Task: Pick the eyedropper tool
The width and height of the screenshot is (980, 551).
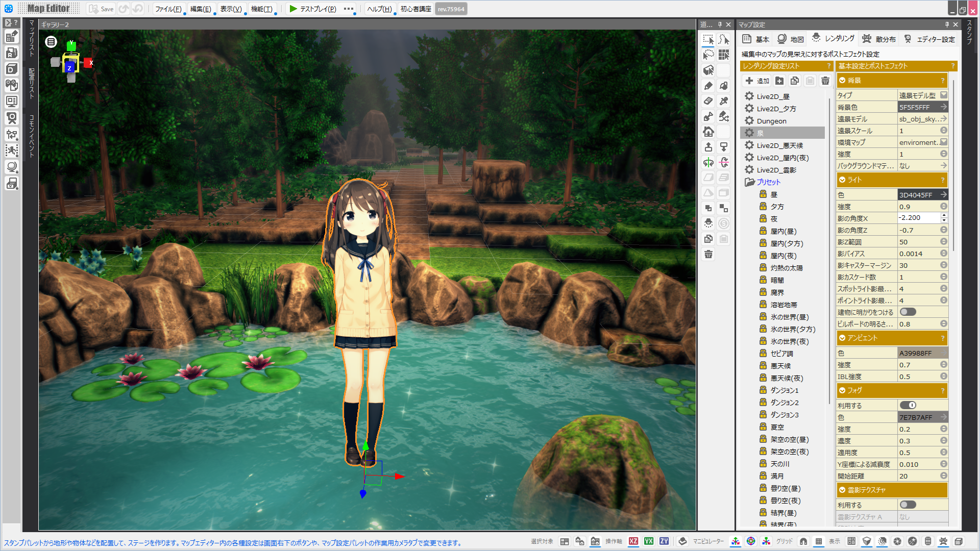Action: [x=724, y=101]
